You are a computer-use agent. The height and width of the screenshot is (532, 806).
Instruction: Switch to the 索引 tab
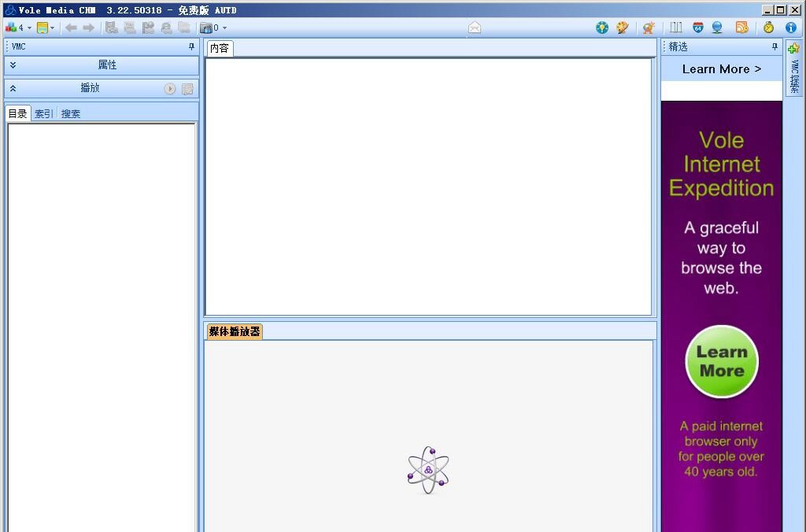[44, 113]
